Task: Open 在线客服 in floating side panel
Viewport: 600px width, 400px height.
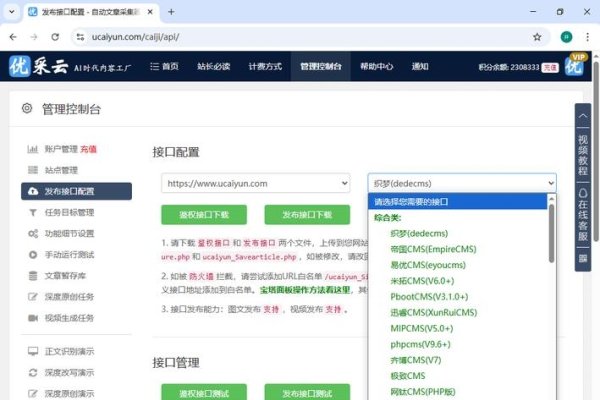Action: pyautogui.click(x=583, y=214)
